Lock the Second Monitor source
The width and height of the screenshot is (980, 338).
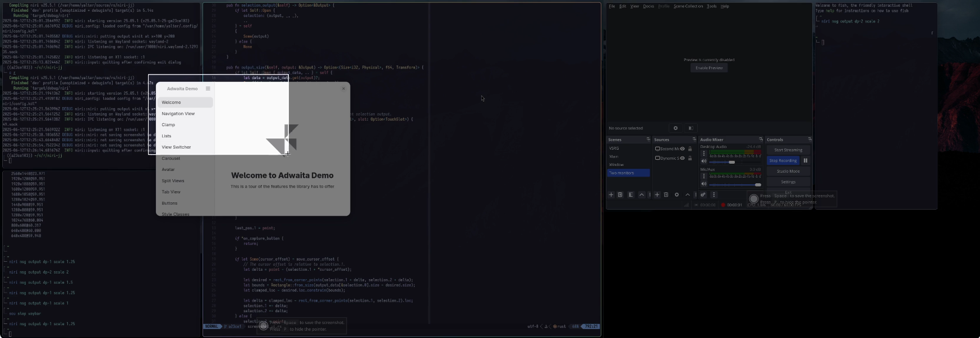690,149
